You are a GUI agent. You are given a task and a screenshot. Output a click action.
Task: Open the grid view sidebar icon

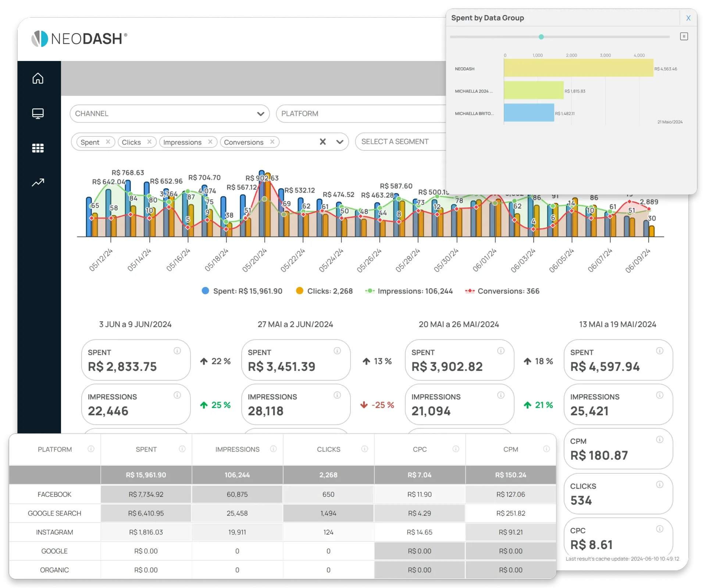tap(38, 148)
